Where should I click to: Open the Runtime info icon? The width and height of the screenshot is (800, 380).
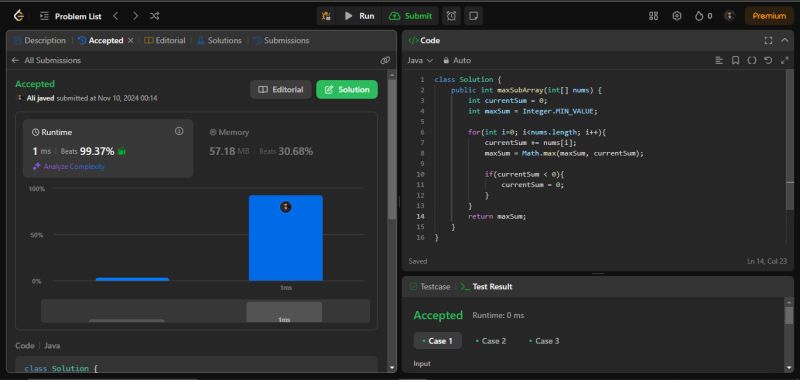point(179,131)
